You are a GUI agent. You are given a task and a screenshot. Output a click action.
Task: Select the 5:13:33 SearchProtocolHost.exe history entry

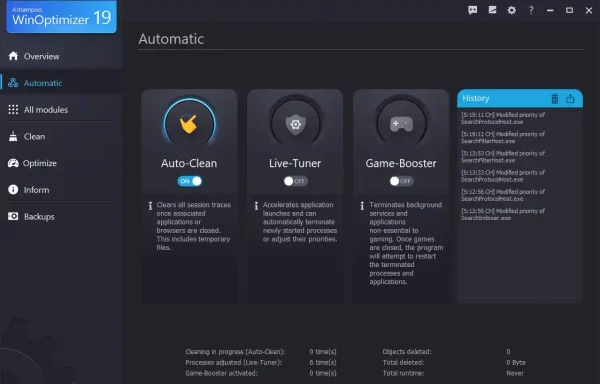tap(503, 176)
